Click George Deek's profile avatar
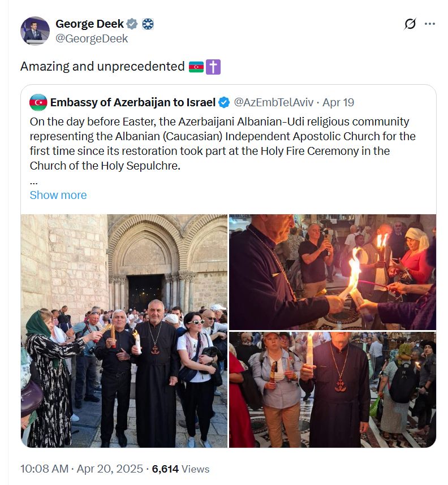Viewport: 448px width, 485px height. 35,31
